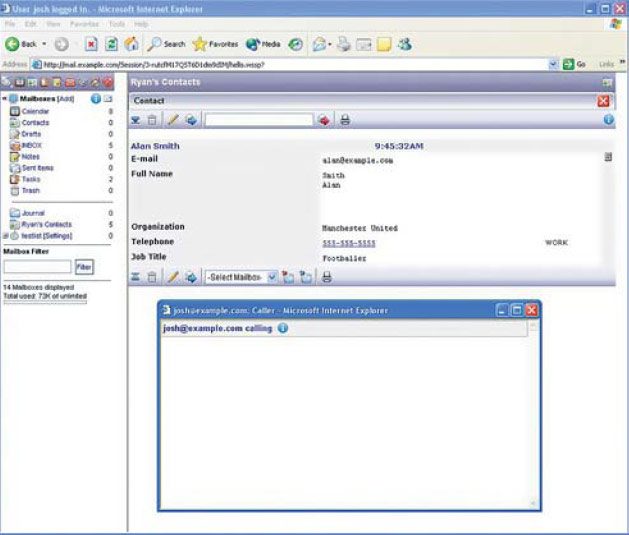Open the Tools menu
The height and width of the screenshot is (535, 629).
click(x=117, y=22)
